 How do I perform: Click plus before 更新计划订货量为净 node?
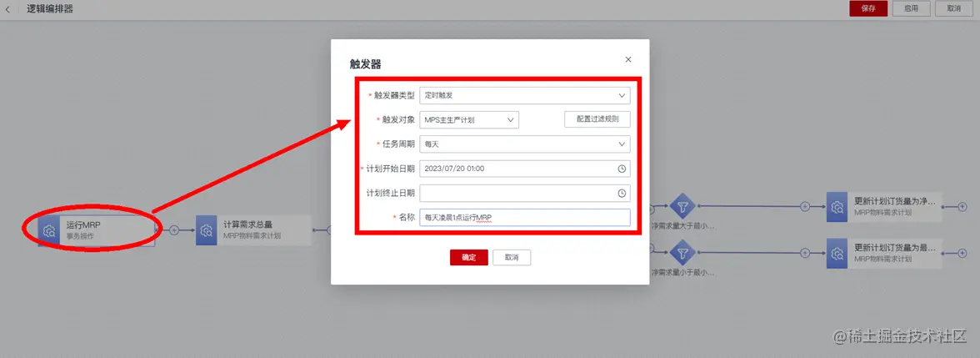[x=806, y=206]
